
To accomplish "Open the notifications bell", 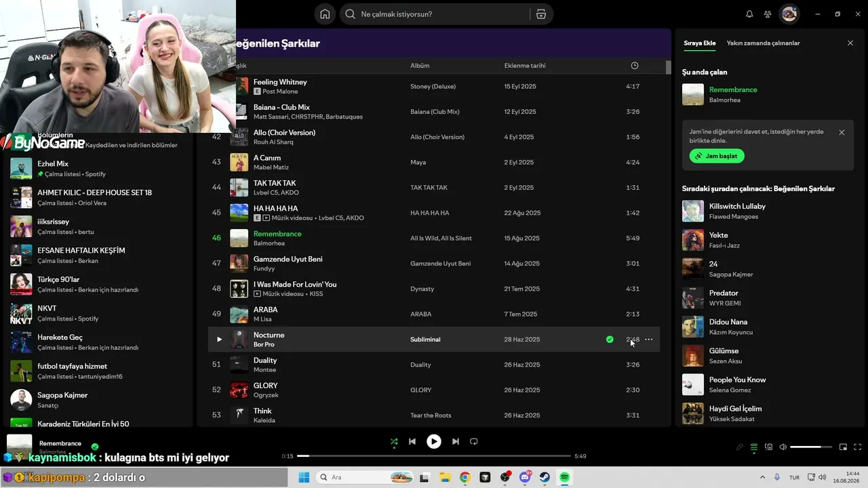I will click(x=749, y=14).
